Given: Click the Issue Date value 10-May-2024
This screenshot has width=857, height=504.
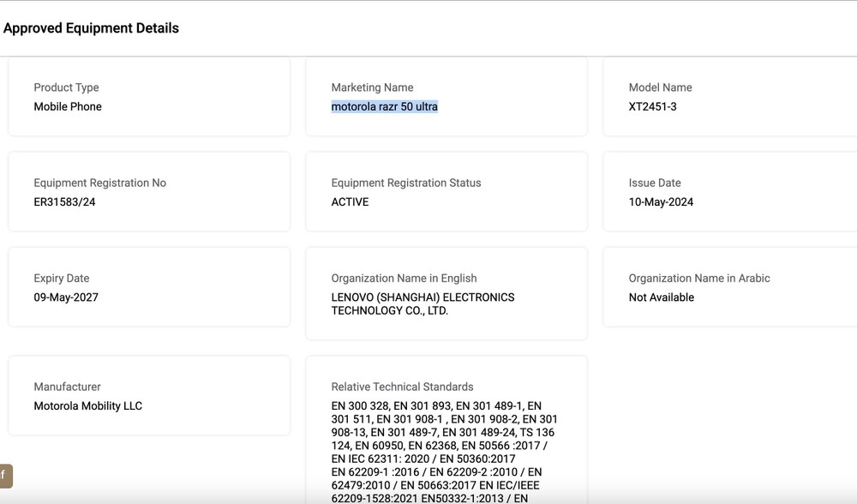Looking at the screenshot, I should point(661,201).
